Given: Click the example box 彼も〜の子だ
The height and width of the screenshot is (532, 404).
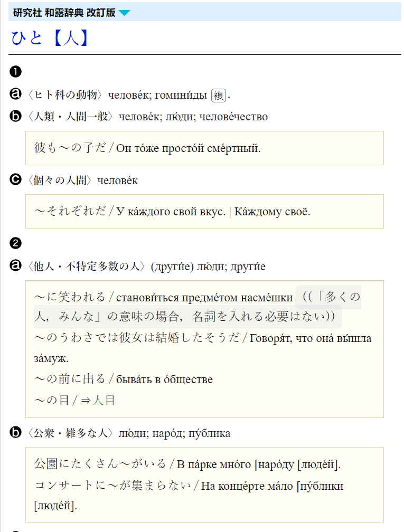Looking at the screenshot, I should (x=204, y=148).
